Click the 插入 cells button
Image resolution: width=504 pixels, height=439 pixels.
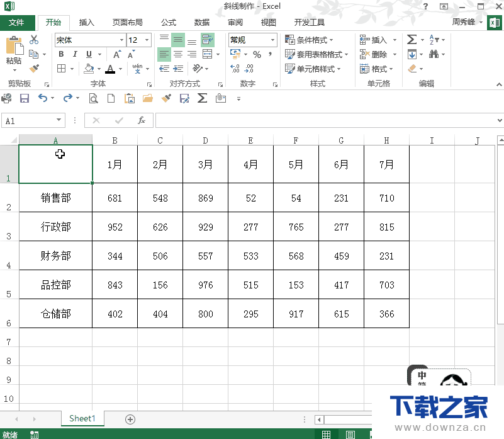point(373,40)
